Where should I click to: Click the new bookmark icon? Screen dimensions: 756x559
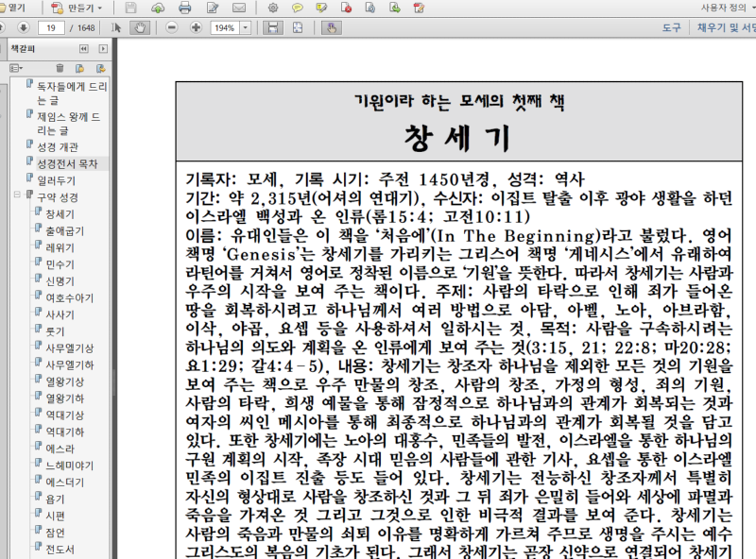[79, 68]
